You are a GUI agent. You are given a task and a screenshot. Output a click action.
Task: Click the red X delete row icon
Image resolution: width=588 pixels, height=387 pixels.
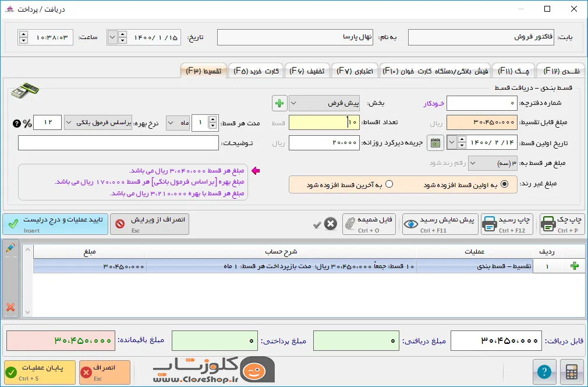[10, 307]
